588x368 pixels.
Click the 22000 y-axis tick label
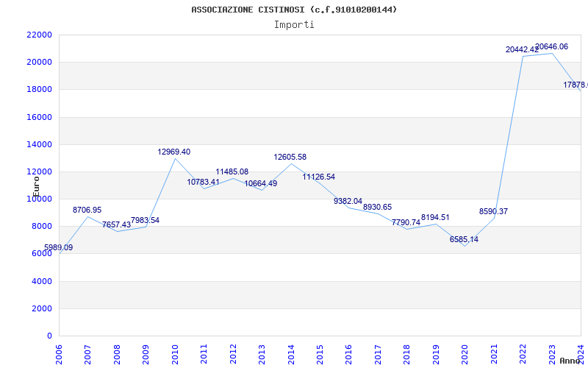tap(39, 35)
